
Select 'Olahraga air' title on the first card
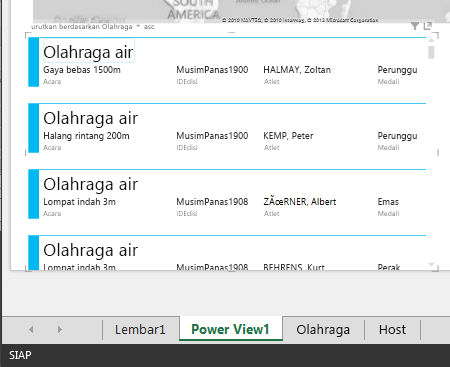(88, 52)
